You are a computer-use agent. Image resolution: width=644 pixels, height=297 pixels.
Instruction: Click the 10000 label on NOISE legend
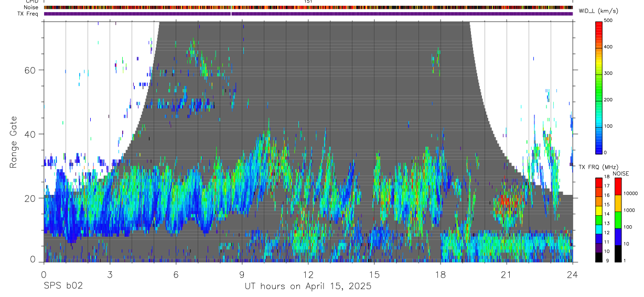pyautogui.click(x=631, y=194)
